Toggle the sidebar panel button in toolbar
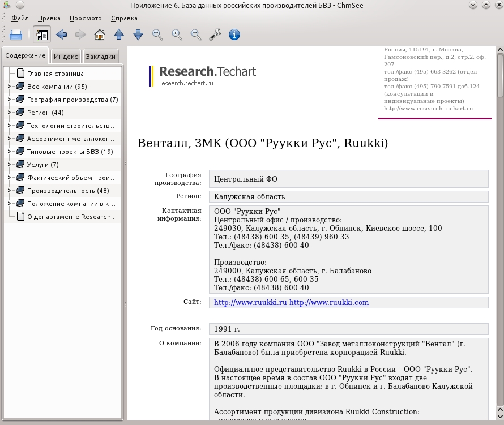 (42, 35)
